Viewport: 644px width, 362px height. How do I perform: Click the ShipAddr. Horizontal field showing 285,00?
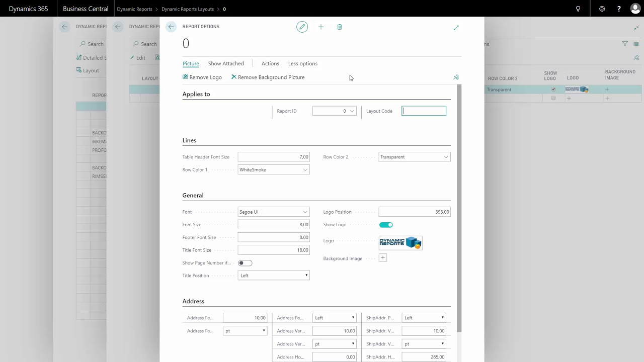(x=424, y=357)
